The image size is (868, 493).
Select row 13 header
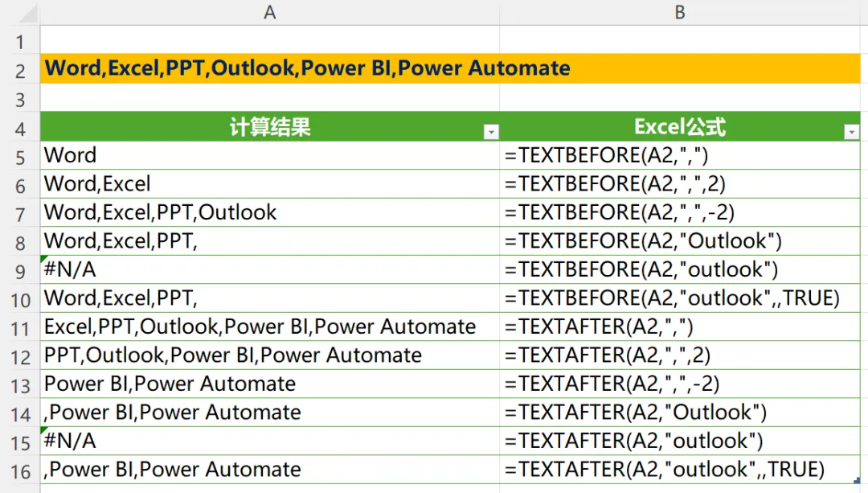(20, 386)
